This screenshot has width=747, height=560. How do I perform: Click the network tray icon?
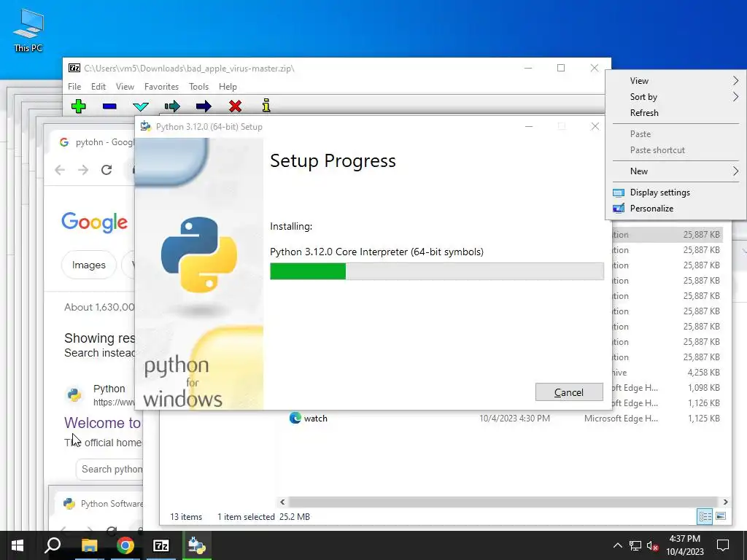[635, 545]
